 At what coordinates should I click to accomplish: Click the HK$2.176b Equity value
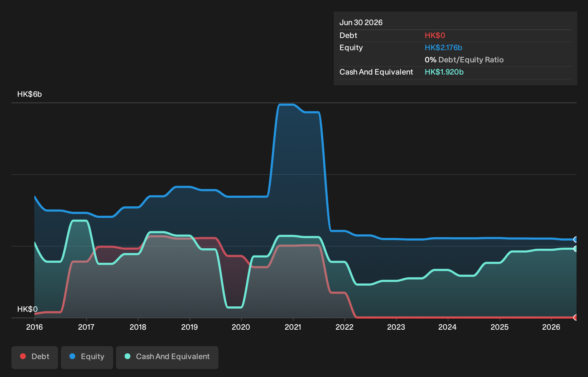tap(443, 48)
